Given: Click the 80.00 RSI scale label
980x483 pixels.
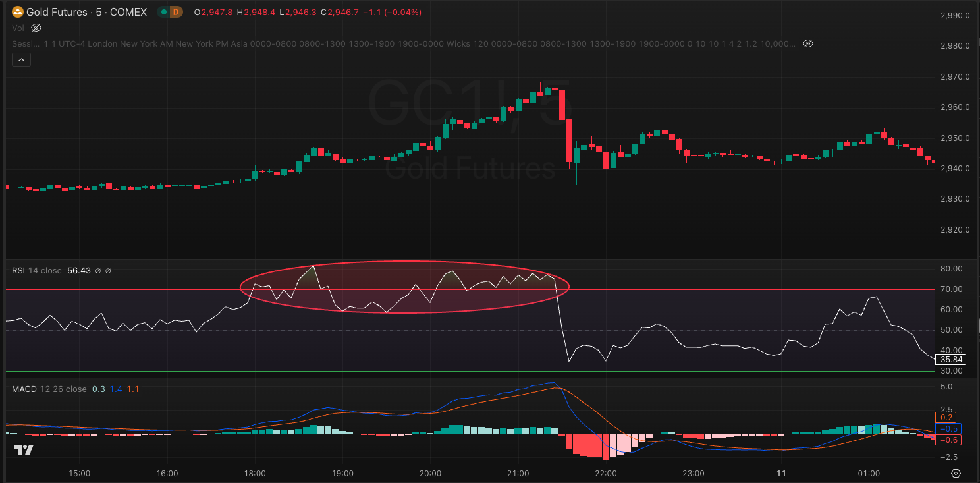Looking at the screenshot, I should [952, 269].
